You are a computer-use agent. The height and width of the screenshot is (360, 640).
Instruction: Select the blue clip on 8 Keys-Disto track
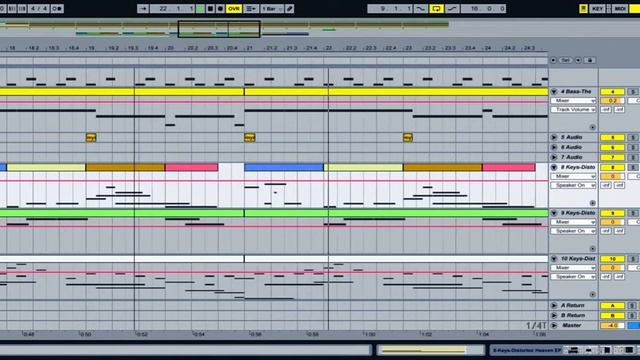(x=284, y=167)
